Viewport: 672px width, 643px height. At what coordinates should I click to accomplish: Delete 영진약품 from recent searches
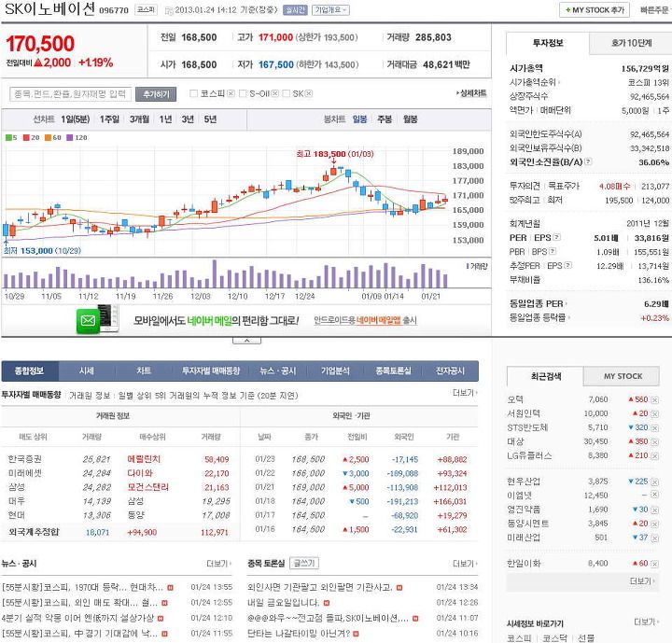coord(654,510)
